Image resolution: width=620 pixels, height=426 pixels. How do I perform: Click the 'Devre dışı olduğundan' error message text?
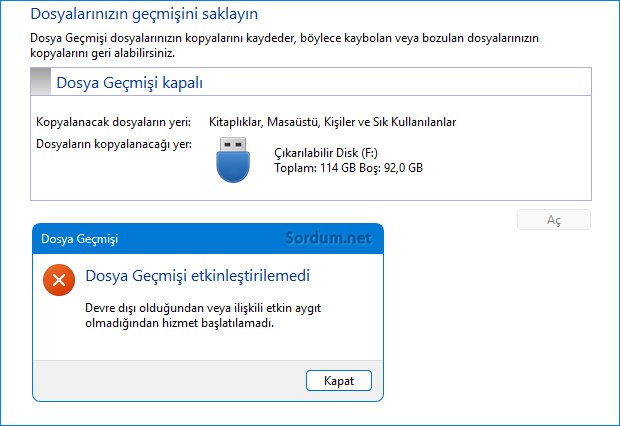203,315
